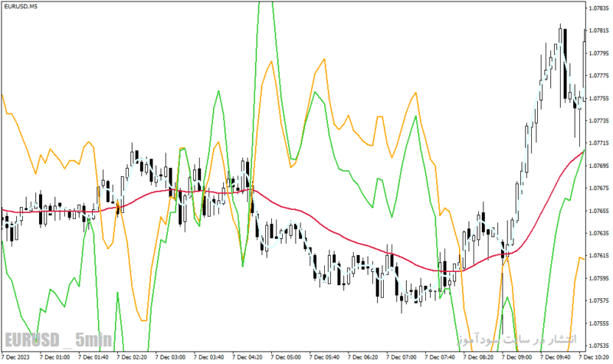Image resolution: width=613 pixels, height=364 pixels.
Task: Click the 1.07655 price axis label
Action: coord(599,211)
